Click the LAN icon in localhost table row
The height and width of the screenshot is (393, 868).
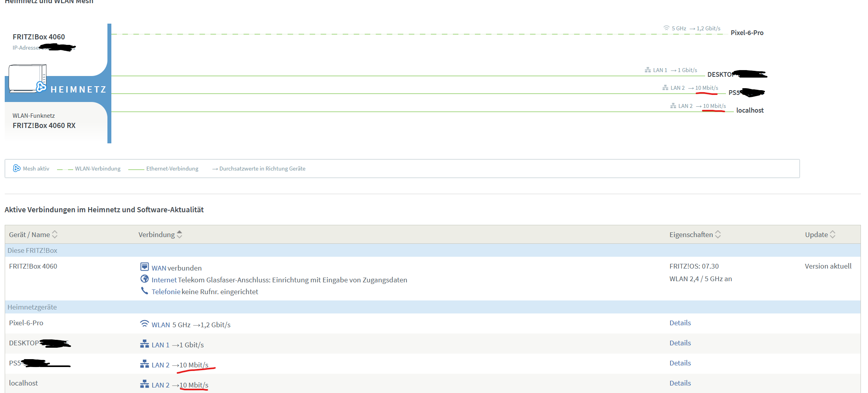click(144, 384)
